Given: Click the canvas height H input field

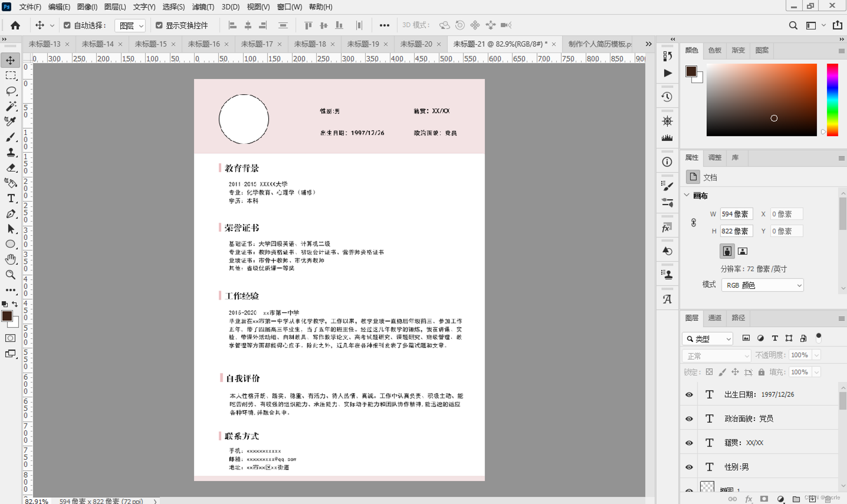Looking at the screenshot, I should click(x=736, y=231).
